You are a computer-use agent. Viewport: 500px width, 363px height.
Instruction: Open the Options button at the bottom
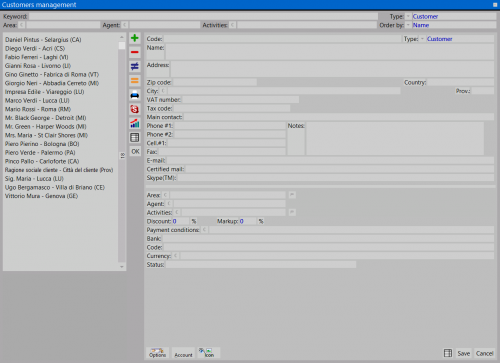(x=157, y=353)
